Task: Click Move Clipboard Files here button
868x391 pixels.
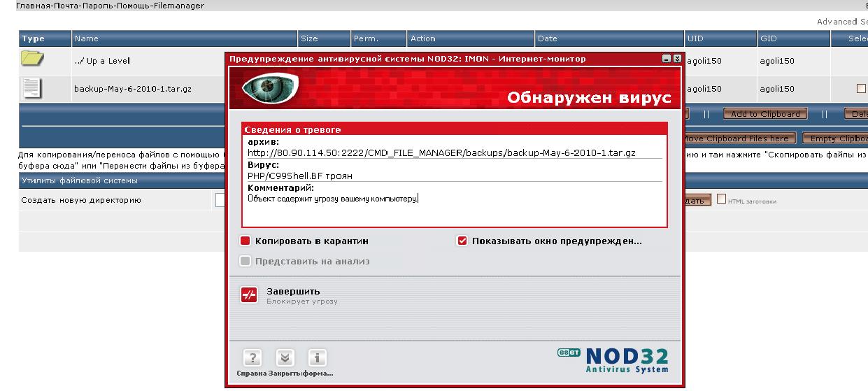Action: pyautogui.click(x=740, y=138)
